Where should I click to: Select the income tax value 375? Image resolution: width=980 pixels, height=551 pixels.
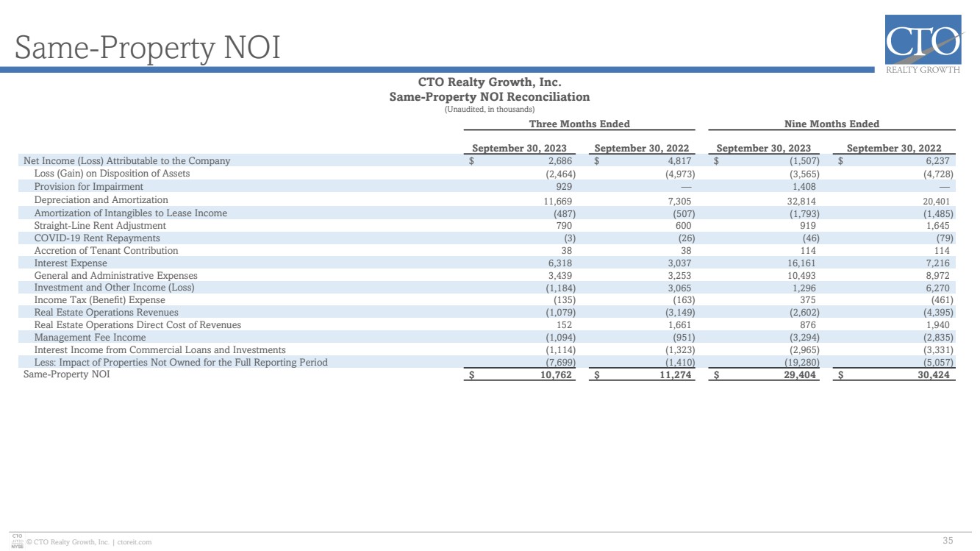coord(807,301)
